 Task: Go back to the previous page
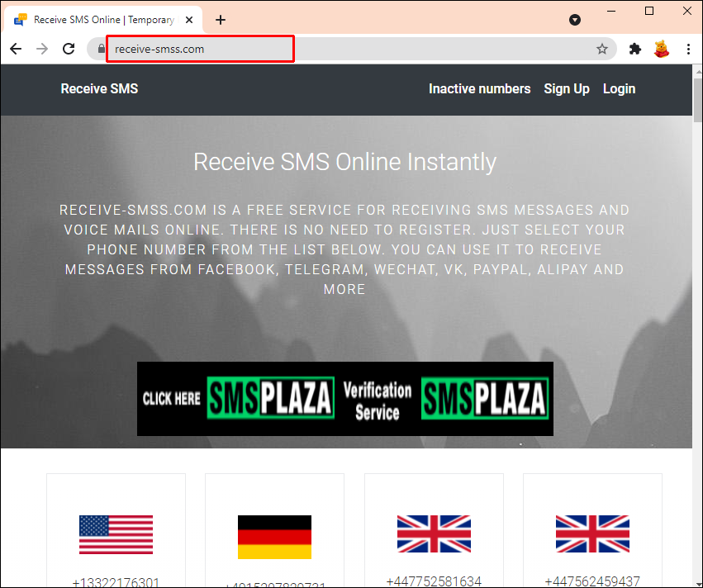pos(16,49)
